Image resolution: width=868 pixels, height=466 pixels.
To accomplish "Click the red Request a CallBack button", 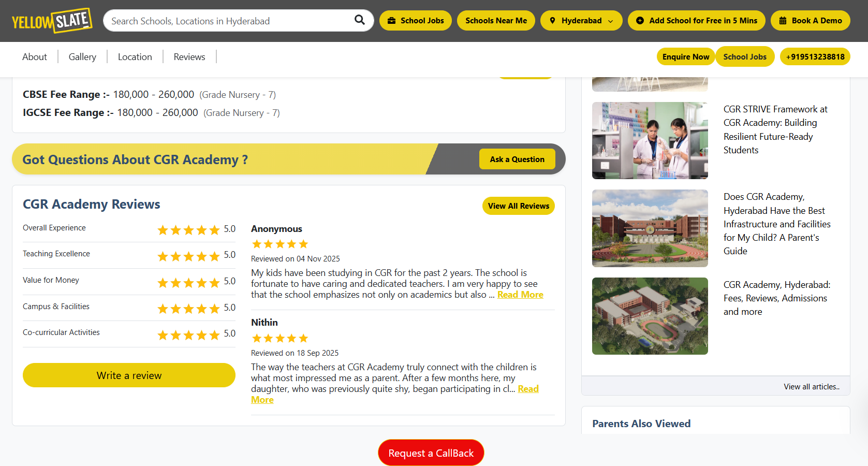I will pos(431,453).
